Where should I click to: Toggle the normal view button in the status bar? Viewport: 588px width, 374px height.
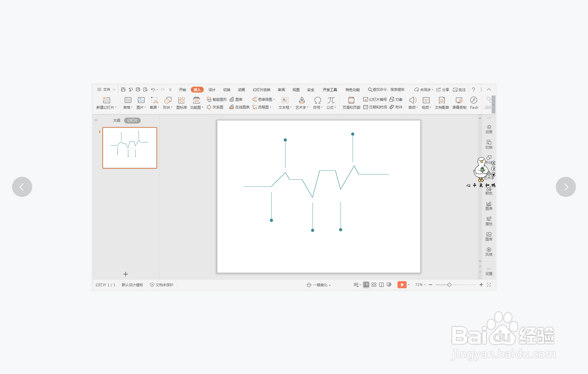[x=366, y=285]
